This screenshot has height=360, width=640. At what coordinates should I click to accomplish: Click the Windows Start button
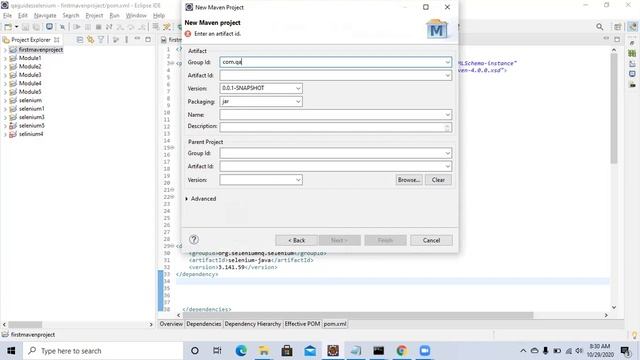[11, 351]
